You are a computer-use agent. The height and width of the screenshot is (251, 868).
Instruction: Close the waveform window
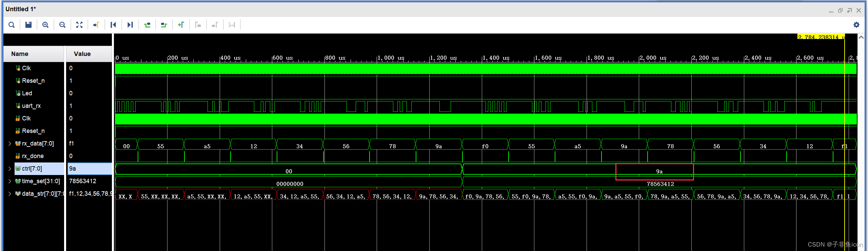(859, 11)
